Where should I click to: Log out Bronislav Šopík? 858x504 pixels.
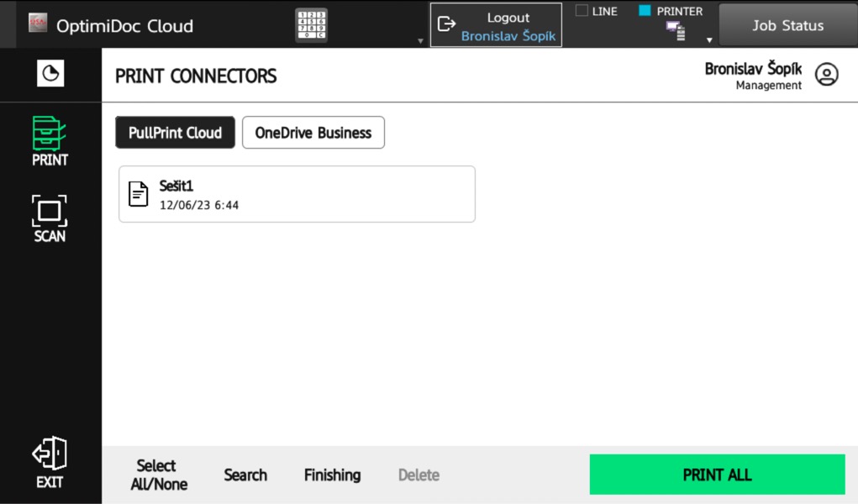pyautogui.click(x=496, y=26)
